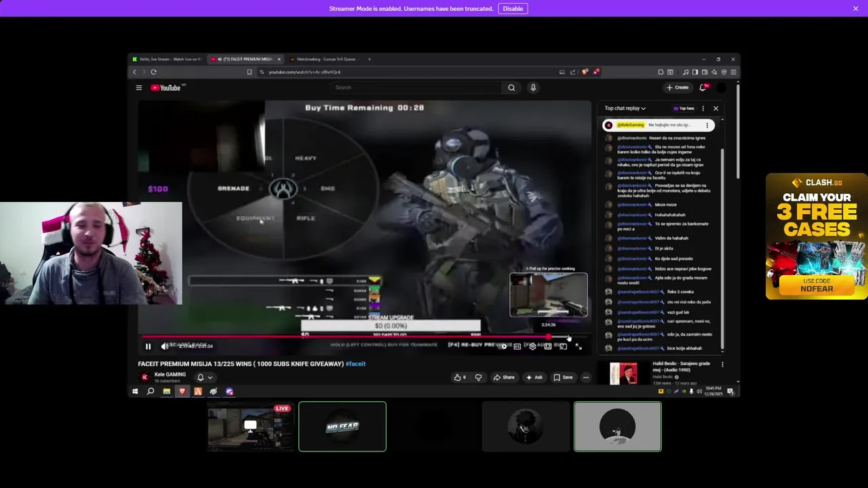Open the Brave shields icon
The height and width of the screenshot is (488, 868).
click(x=585, y=72)
